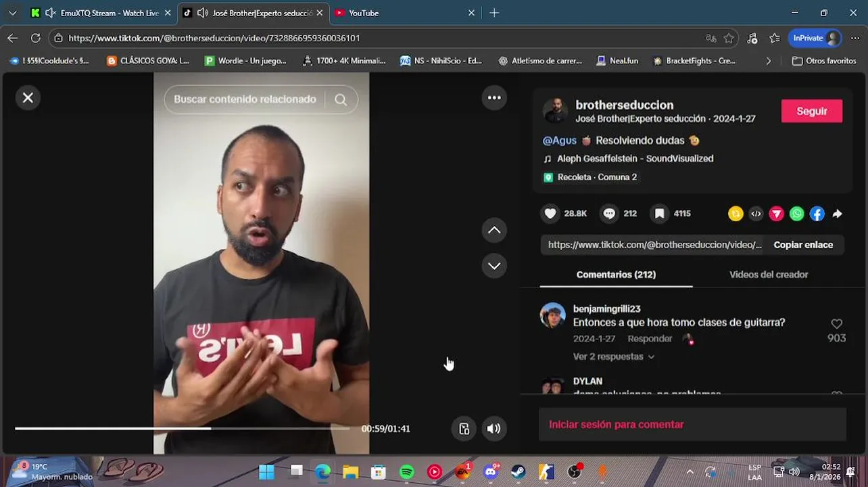Go to previous video with up arrow
The image size is (868, 487).
[494, 231]
